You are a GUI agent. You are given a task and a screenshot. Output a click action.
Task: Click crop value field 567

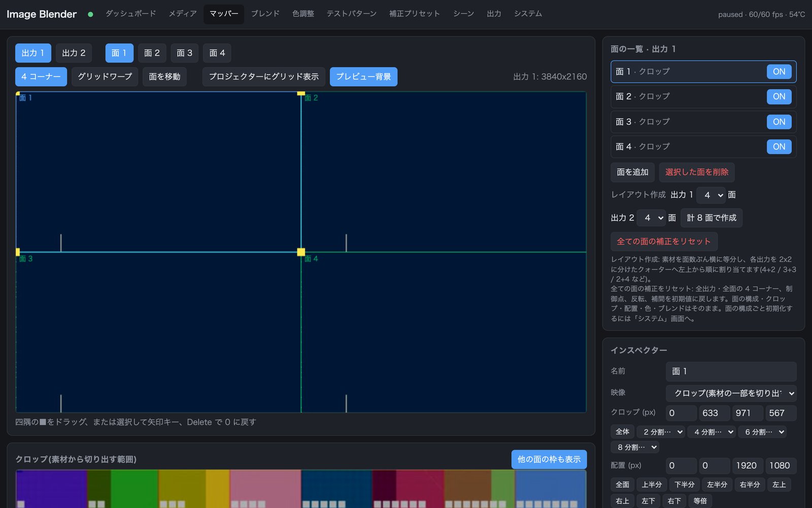click(x=781, y=413)
